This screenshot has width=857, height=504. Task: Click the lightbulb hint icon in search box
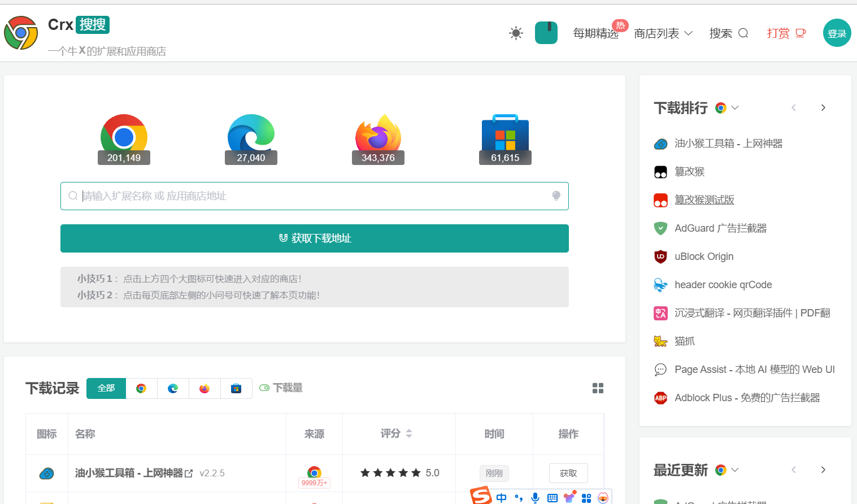pos(556,196)
